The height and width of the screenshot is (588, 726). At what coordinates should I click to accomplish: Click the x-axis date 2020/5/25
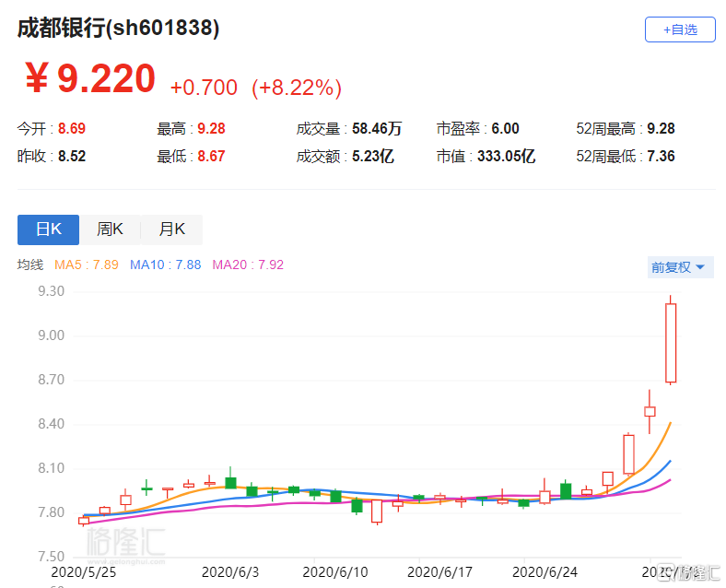pos(83,572)
